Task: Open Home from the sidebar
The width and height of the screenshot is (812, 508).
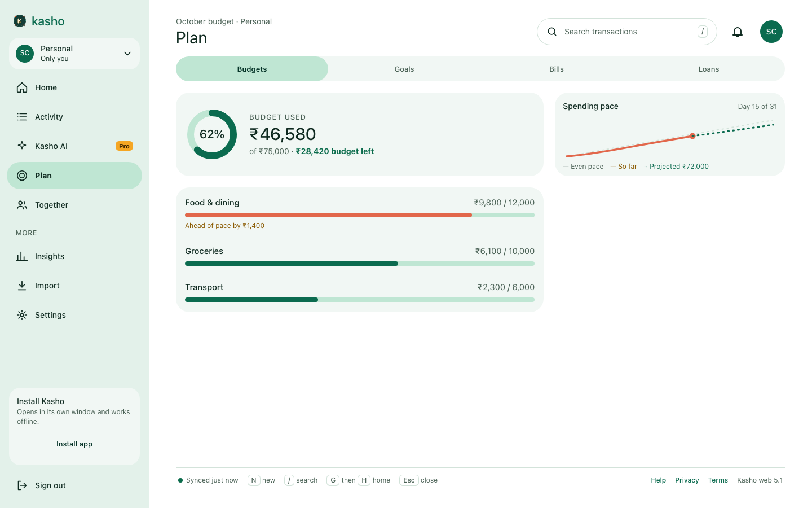Action: (x=74, y=87)
